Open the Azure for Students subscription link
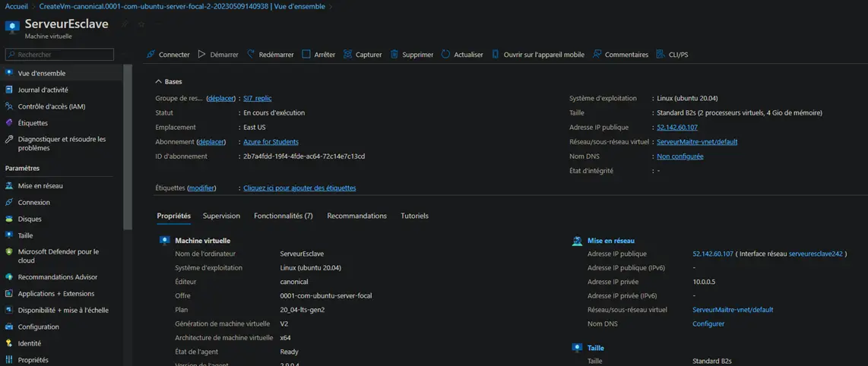This screenshot has width=868, height=366. point(271,141)
